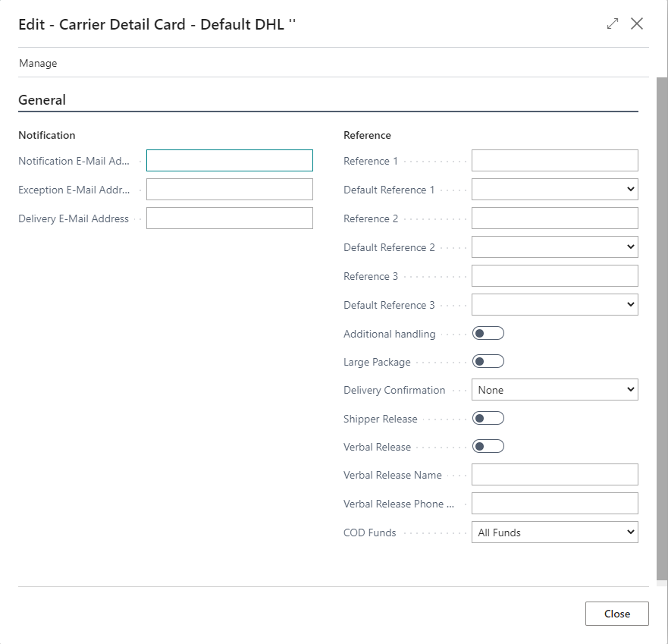This screenshot has width=668, height=644.
Task: Click the vertical scrollbar of the dialog
Action: coord(662,326)
